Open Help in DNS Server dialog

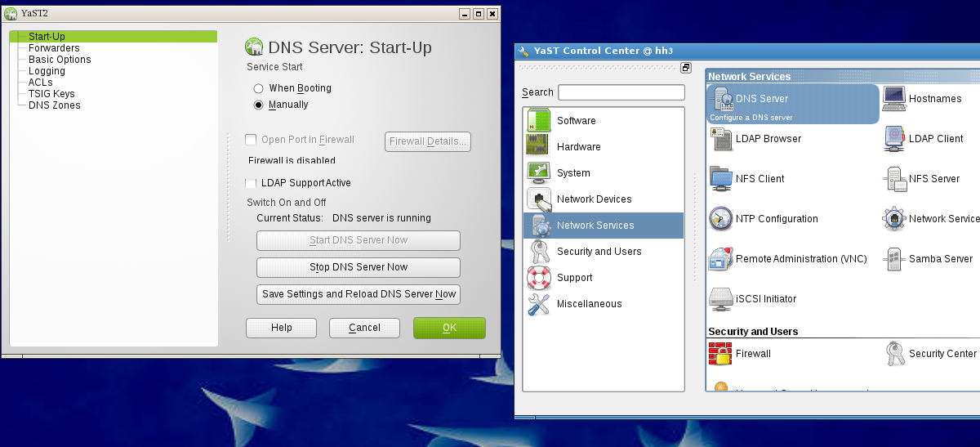(x=281, y=328)
